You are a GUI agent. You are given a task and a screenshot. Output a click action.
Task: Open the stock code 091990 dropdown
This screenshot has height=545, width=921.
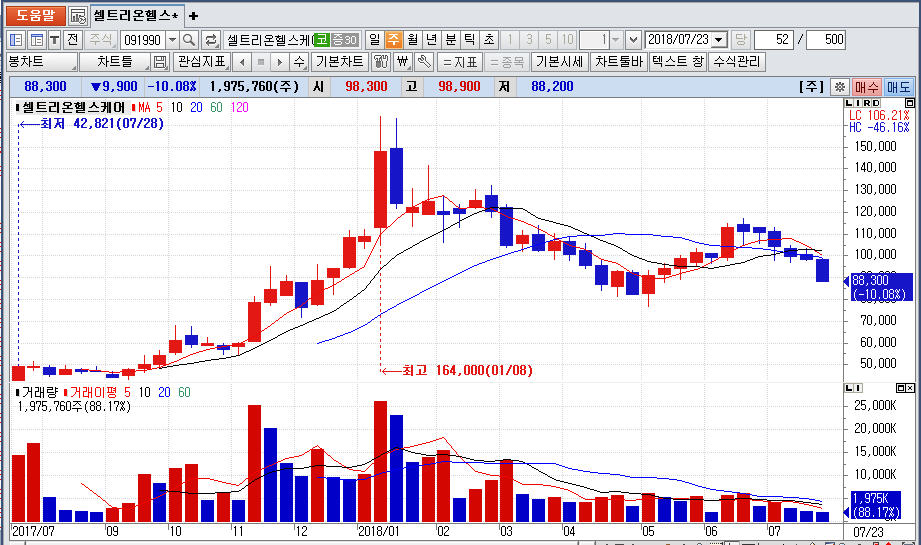pyautogui.click(x=171, y=40)
